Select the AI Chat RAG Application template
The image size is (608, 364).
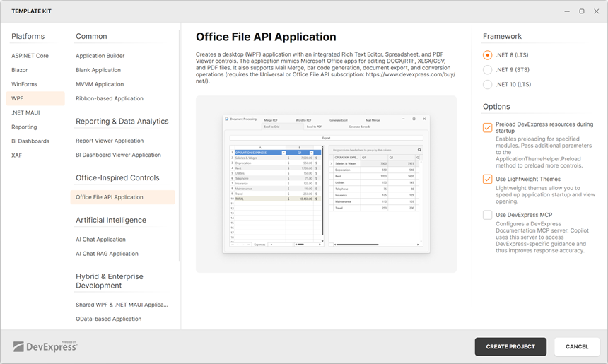click(x=122, y=254)
